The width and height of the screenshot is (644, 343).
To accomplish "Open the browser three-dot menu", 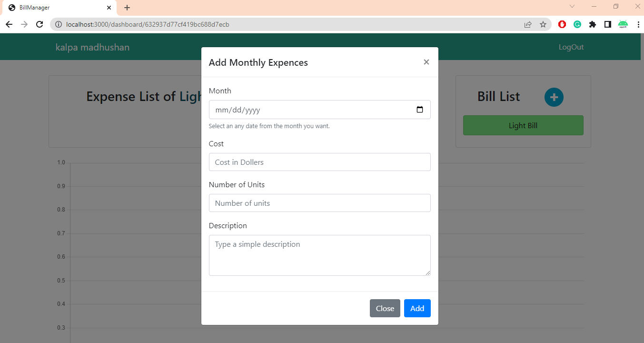I will click(x=638, y=24).
